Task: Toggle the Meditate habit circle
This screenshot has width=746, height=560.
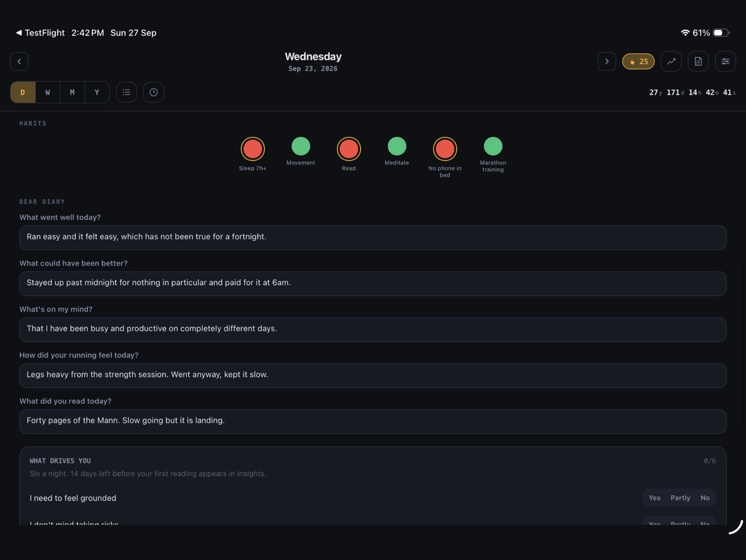Action: [397, 146]
